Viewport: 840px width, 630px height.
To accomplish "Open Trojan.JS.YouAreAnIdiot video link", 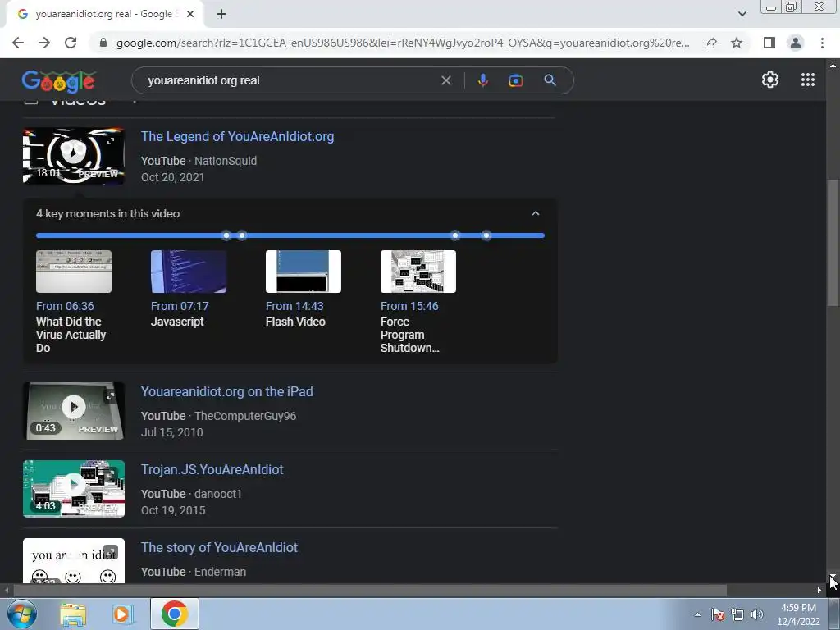I will [x=212, y=469].
